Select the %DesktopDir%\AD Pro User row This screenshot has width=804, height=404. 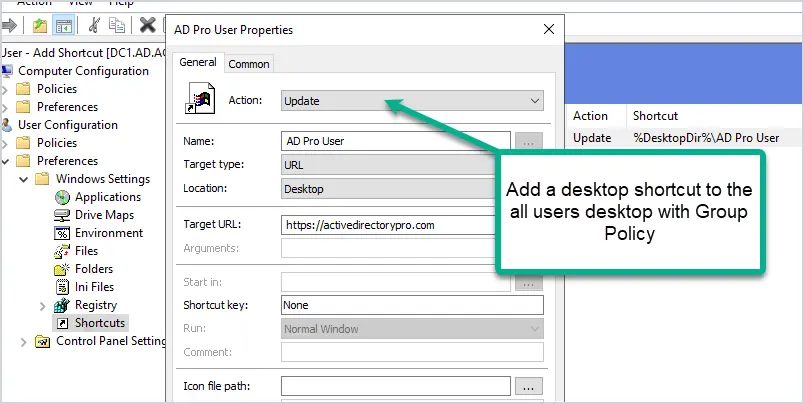click(685, 138)
